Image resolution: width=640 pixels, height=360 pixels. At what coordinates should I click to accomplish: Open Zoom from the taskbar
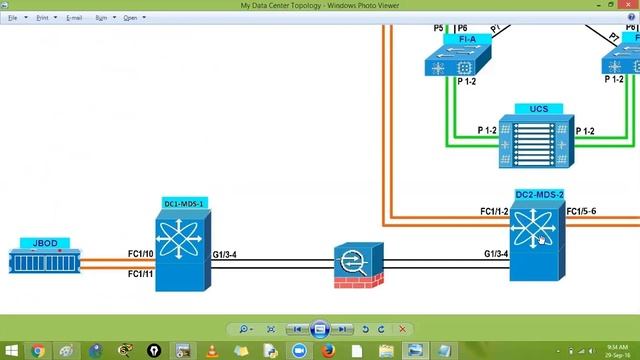299,351
